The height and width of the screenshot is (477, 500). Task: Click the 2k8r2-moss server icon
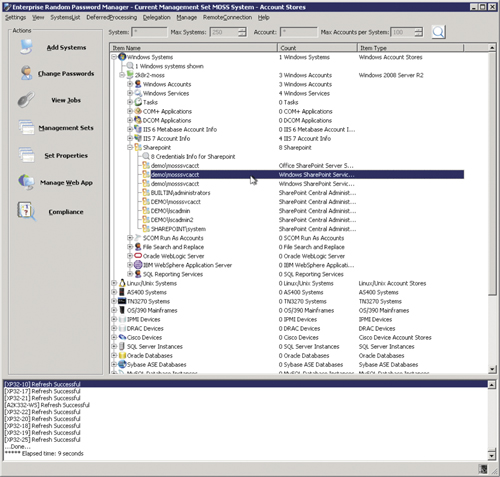[x=130, y=75]
